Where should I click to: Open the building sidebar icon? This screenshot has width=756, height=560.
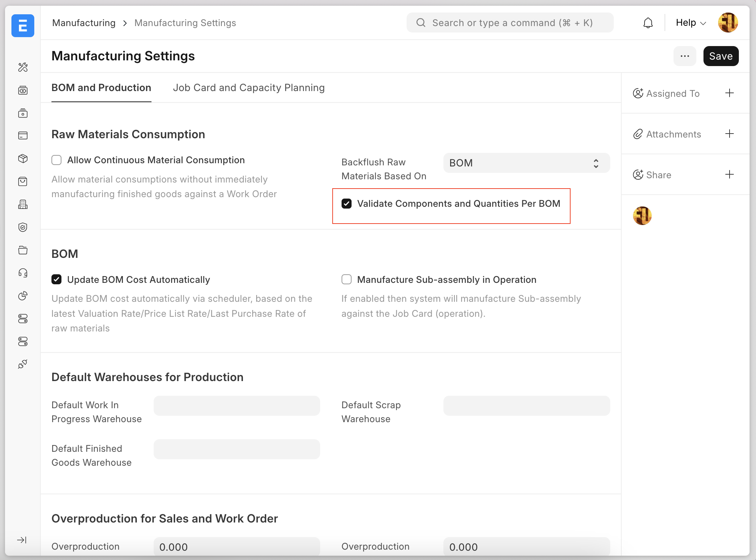click(23, 204)
